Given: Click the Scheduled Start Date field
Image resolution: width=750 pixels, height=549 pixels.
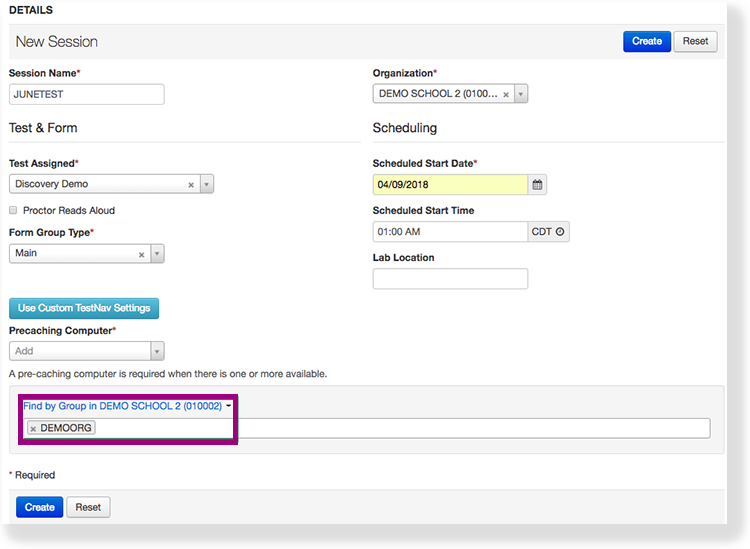Looking at the screenshot, I should [449, 185].
